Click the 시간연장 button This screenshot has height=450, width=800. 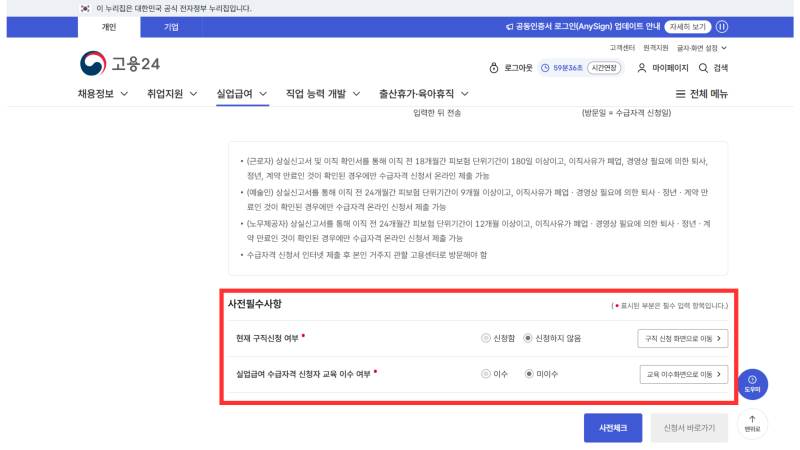(x=604, y=68)
